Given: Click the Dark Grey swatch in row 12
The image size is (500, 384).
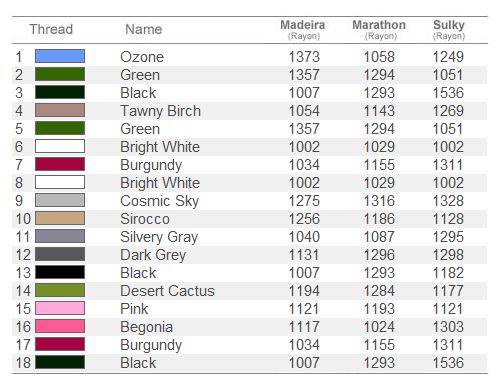Looking at the screenshot, I should click(60, 254).
